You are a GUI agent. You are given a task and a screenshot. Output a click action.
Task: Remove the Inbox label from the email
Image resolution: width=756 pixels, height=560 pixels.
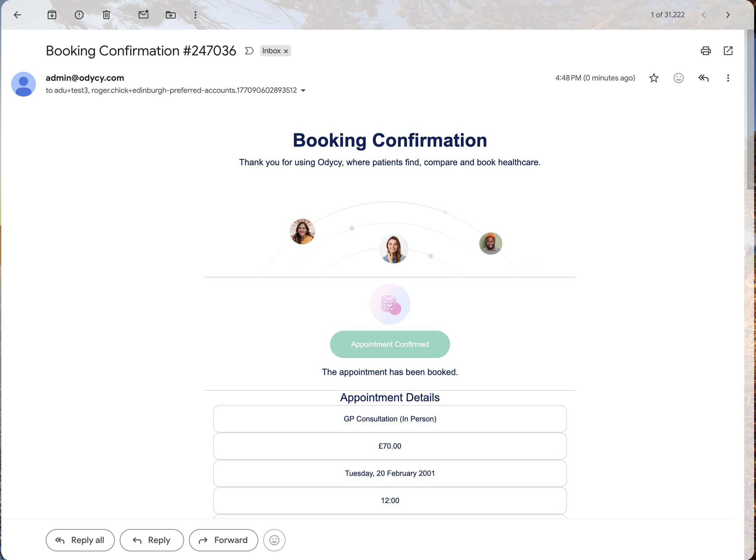coord(286,51)
